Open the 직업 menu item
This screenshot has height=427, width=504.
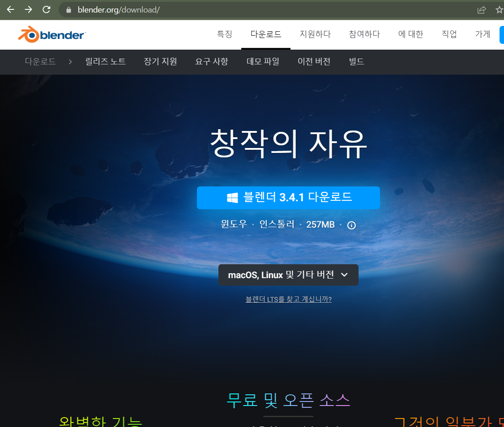(449, 34)
